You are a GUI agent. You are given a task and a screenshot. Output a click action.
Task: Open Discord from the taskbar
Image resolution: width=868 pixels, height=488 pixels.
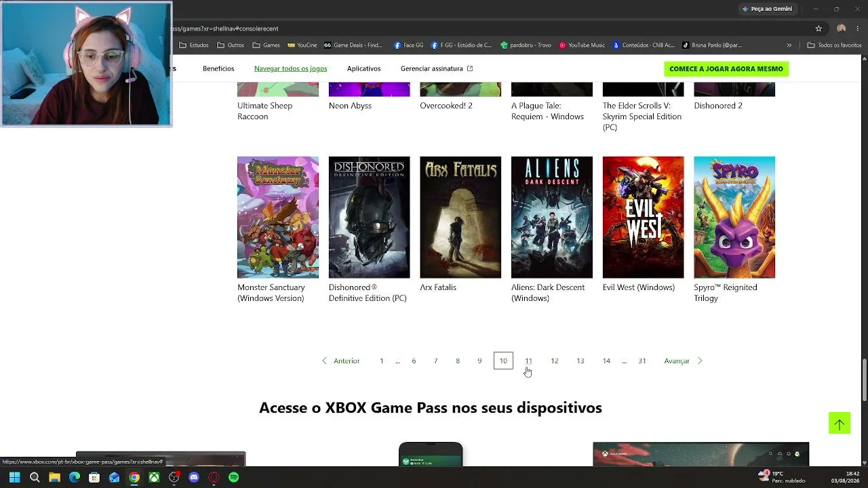pos(194,477)
